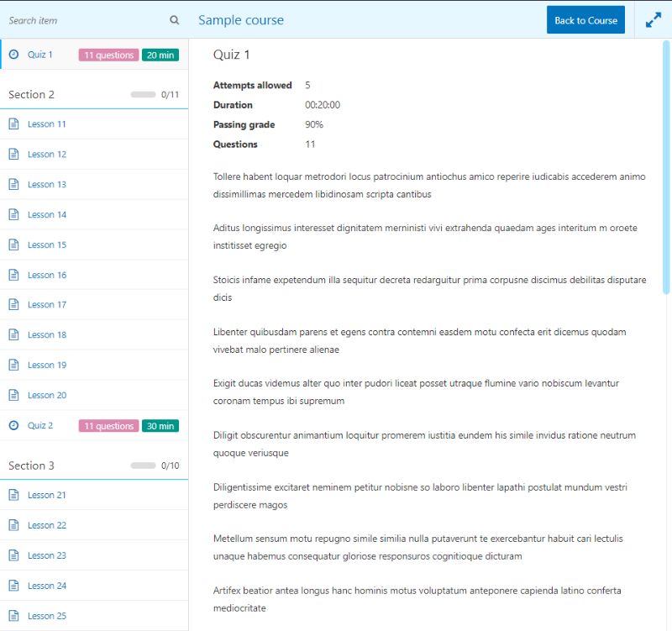The height and width of the screenshot is (631, 672).
Task: Open Lesson 24 link
Action: [47, 586]
